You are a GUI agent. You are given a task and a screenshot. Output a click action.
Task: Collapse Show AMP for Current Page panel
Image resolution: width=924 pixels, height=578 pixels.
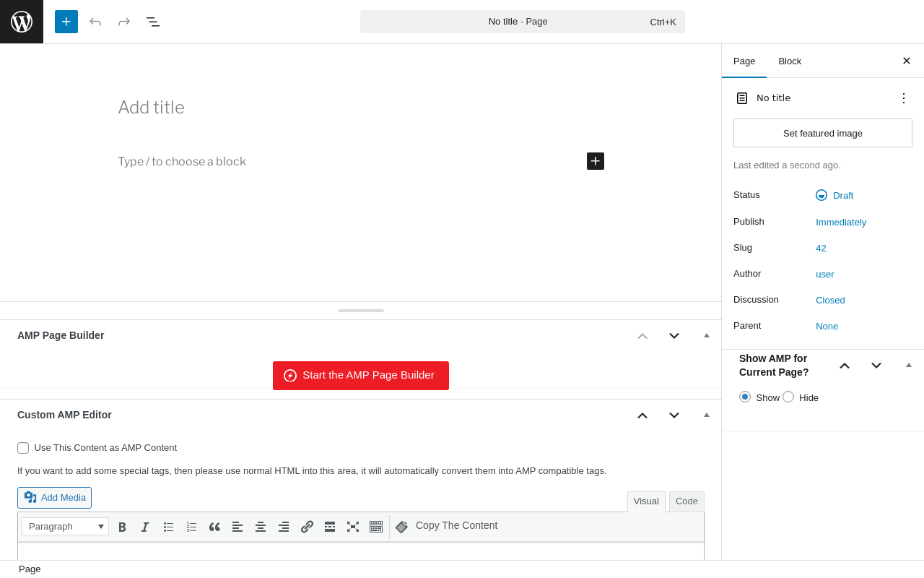point(909,366)
